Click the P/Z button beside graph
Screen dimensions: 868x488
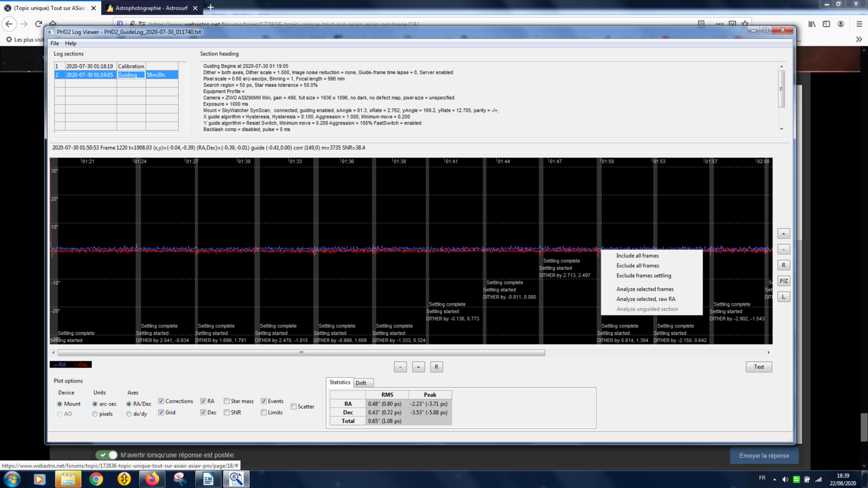pyautogui.click(x=784, y=281)
